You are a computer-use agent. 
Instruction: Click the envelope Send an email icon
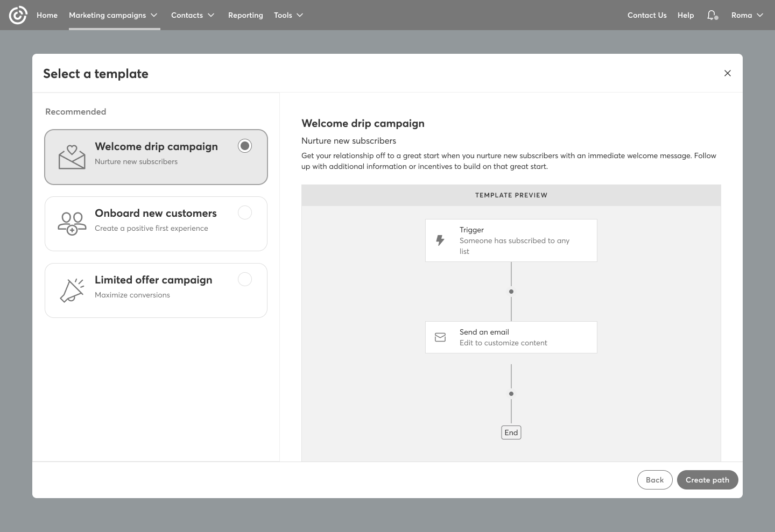pos(440,337)
